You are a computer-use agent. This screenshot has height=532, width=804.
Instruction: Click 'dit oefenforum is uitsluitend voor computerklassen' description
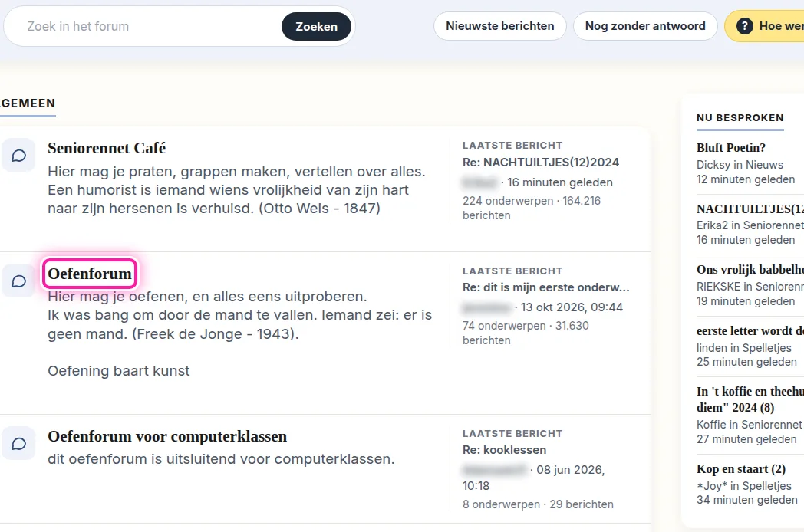pos(221,459)
